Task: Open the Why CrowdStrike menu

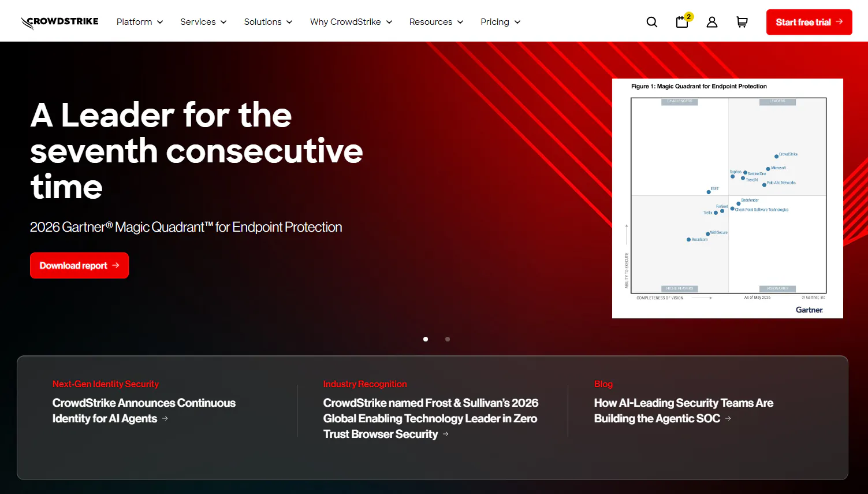Action: (351, 22)
